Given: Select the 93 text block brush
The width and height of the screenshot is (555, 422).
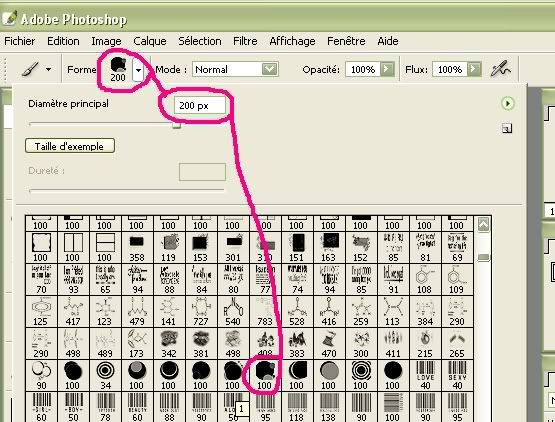Looking at the screenshot, I should coord(73,279).
